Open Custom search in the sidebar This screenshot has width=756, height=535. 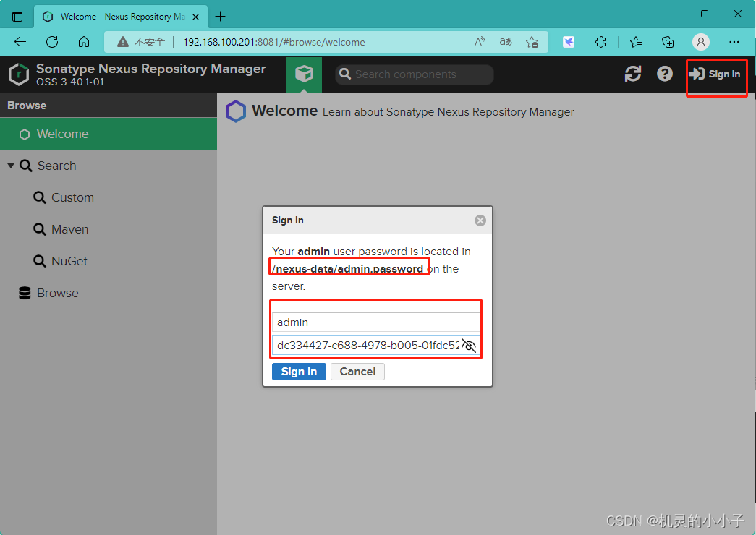[72, 197]
